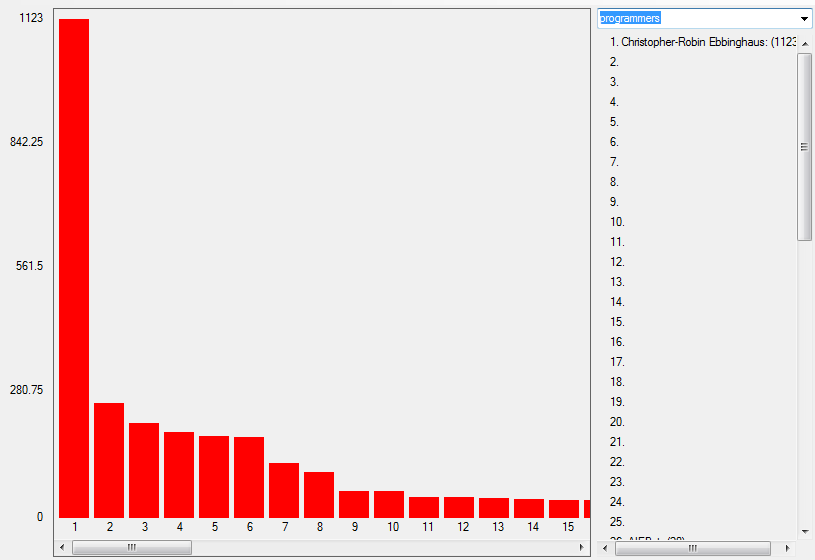Viewport: 815px width, 560px height.
Task: Click the red bar numbered 9
Action: (354, 504)
